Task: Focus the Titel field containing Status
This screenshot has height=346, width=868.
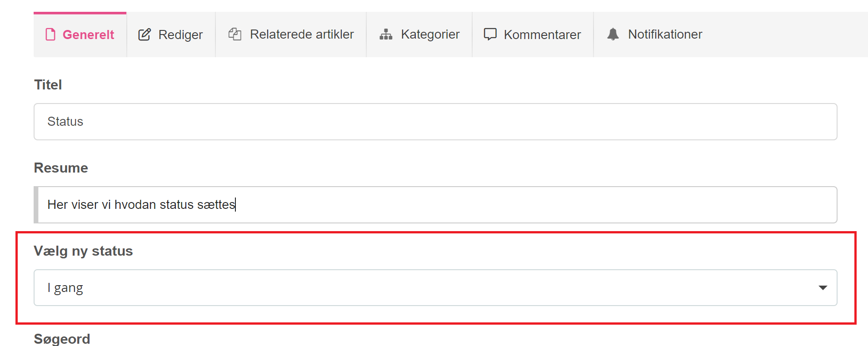Action: (435, 122)
